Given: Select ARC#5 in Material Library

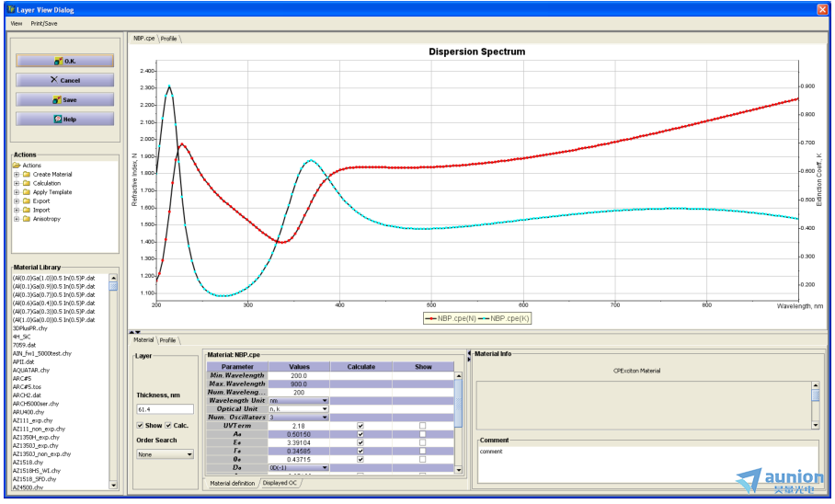Looking at the screenshot, I should [22, 379].
